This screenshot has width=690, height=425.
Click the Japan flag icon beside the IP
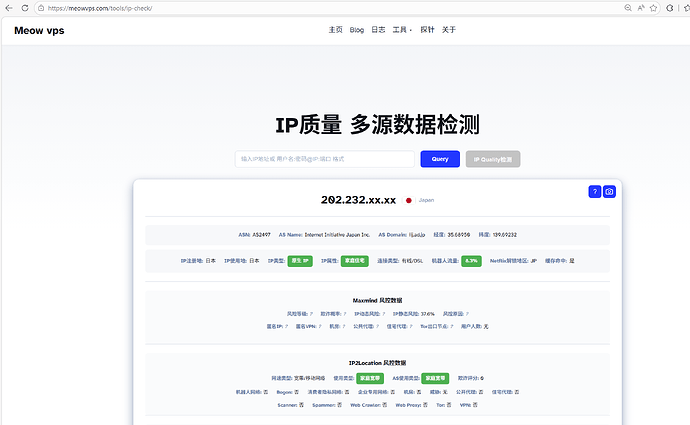pyautogui.click(x=408, y=200)
